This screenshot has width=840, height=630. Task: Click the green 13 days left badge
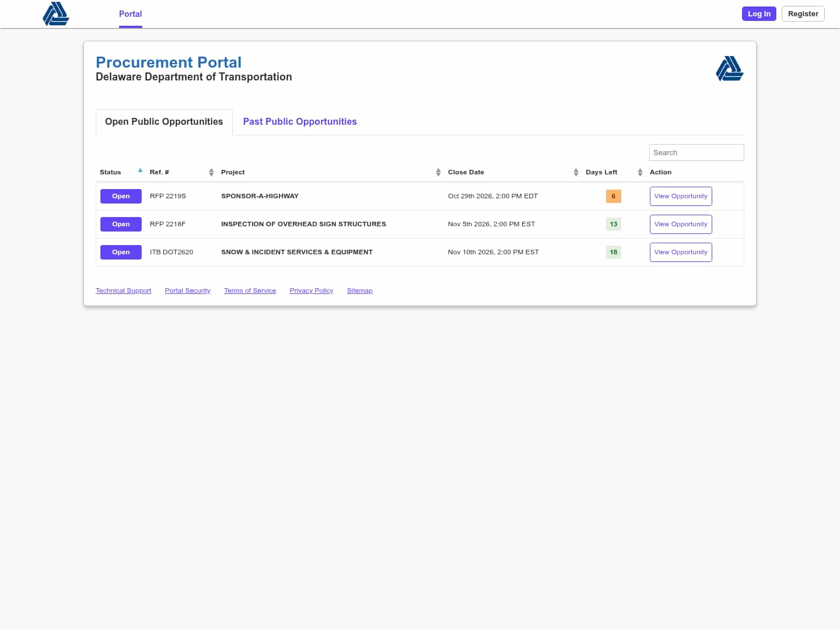(614, 225)
